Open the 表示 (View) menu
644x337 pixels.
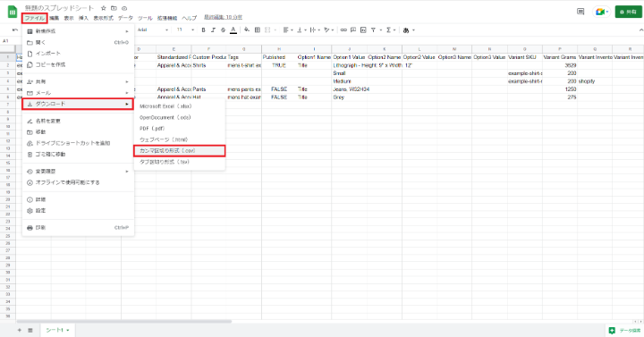pyautogui.click(x=69, y=18)
